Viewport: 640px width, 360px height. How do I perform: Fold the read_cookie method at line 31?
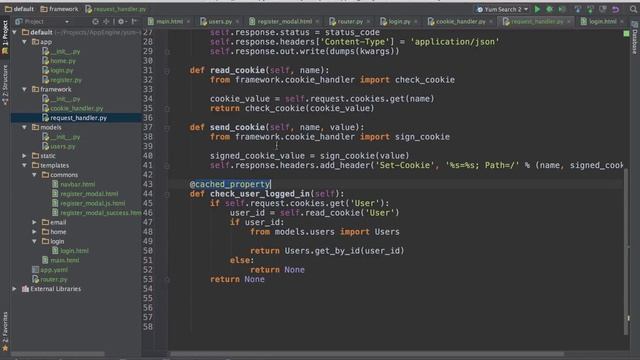tap(167, 71)
